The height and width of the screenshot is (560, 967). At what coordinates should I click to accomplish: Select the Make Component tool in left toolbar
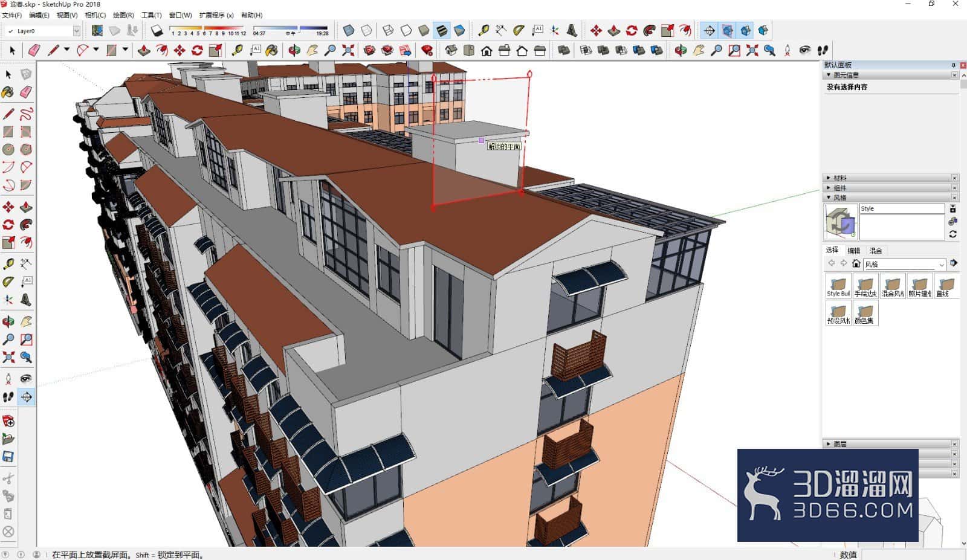[x=26, y=74]
